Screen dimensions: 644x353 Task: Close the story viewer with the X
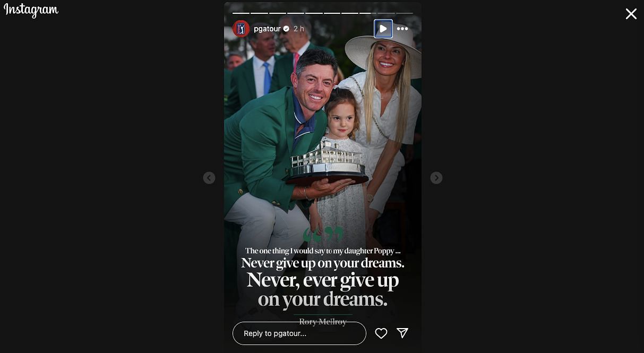pos(631,14)
